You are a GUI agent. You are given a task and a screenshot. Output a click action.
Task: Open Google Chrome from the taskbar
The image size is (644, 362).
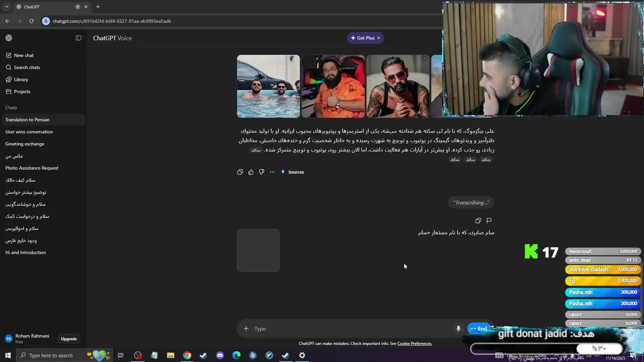point(187,355)
